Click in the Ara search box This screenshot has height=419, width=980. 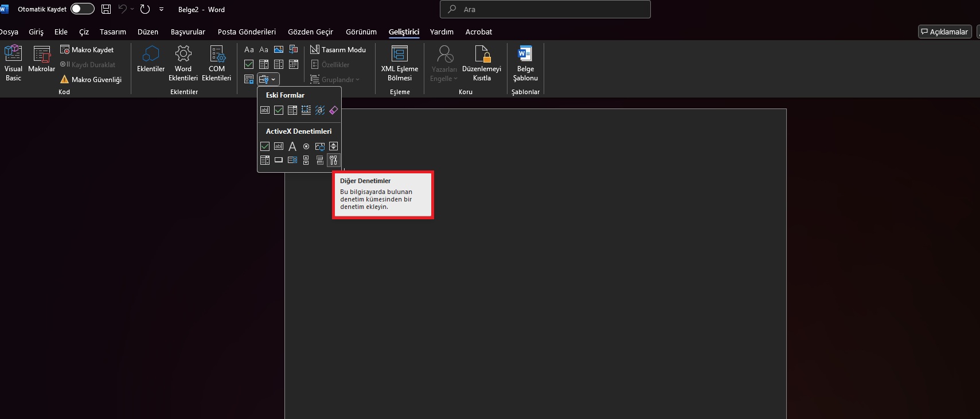tap(545, 9)
